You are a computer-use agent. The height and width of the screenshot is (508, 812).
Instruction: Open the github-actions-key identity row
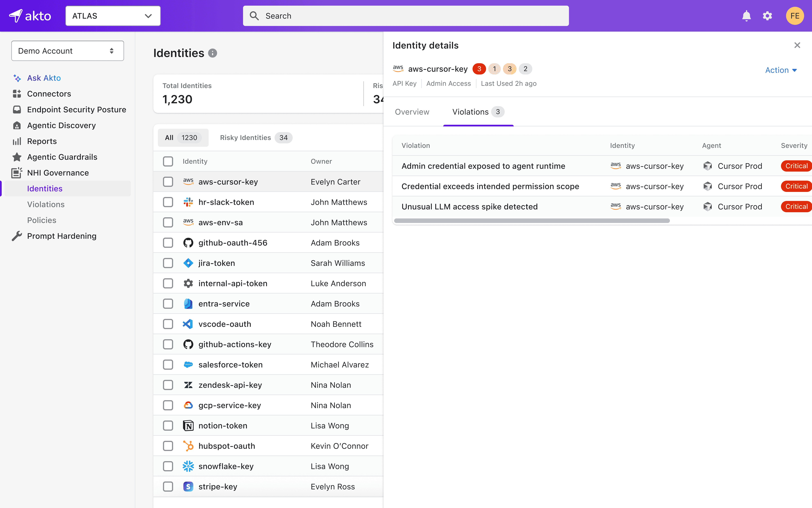coord(268,344)
